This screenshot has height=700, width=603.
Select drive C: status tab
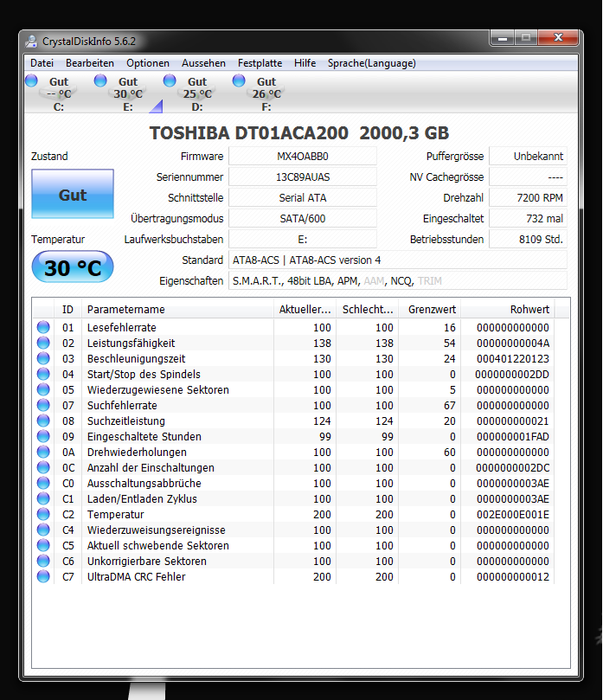click(59, 94)
